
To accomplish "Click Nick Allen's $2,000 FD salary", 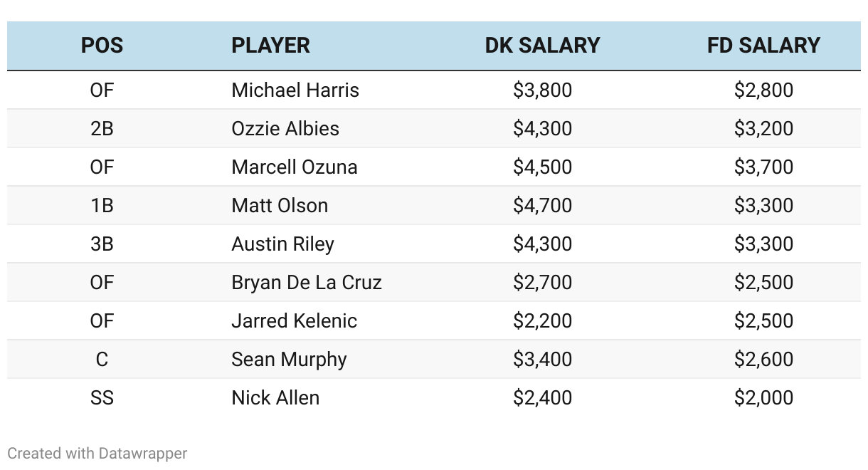I will 763,397.
